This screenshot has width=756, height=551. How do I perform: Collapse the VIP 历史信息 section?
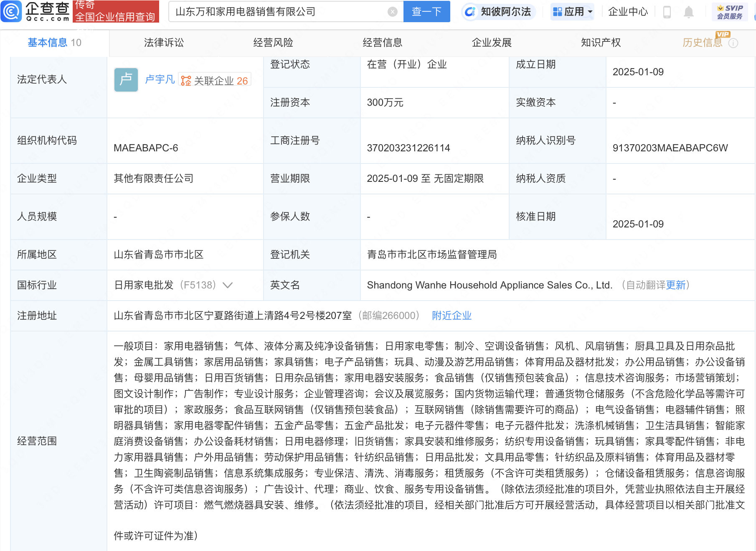pos(703,42)
